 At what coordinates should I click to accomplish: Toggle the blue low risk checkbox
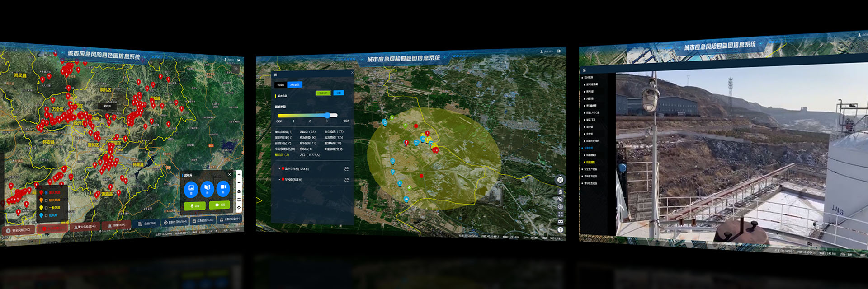point(46,216)
